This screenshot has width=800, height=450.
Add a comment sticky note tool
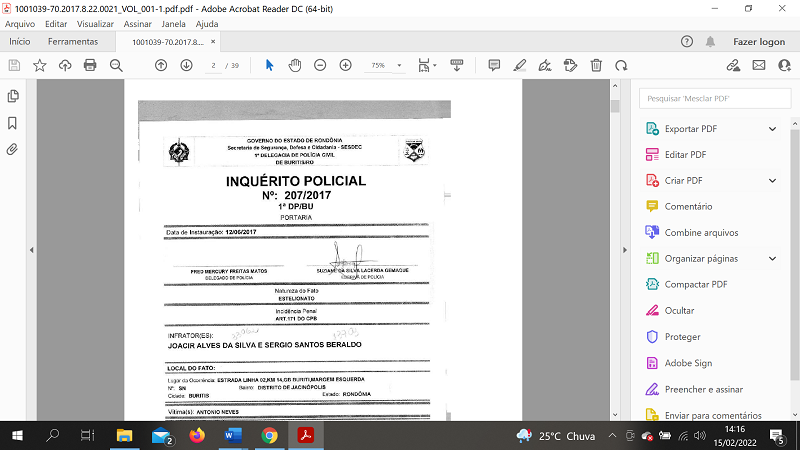(494, 65)
